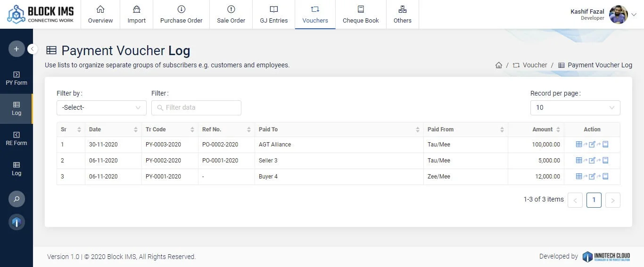Open book icon for Buyer 4 voucher
Viewport: 644px width, 267px height.
click(605, 177)
